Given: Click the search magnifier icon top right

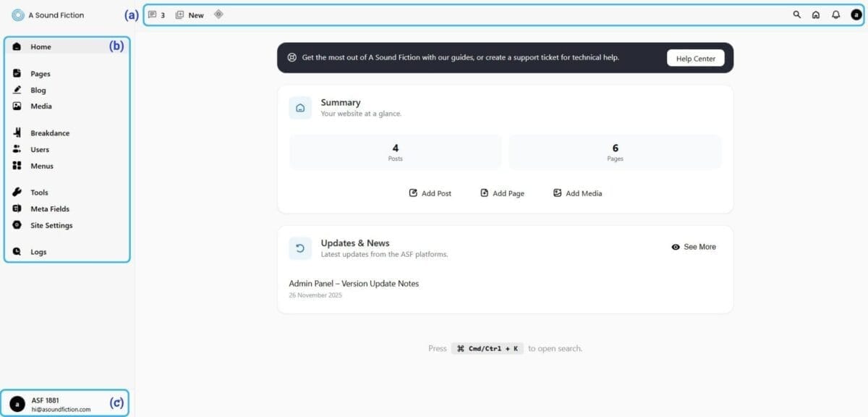Looking at the screenshot, I should click(796, 14).
